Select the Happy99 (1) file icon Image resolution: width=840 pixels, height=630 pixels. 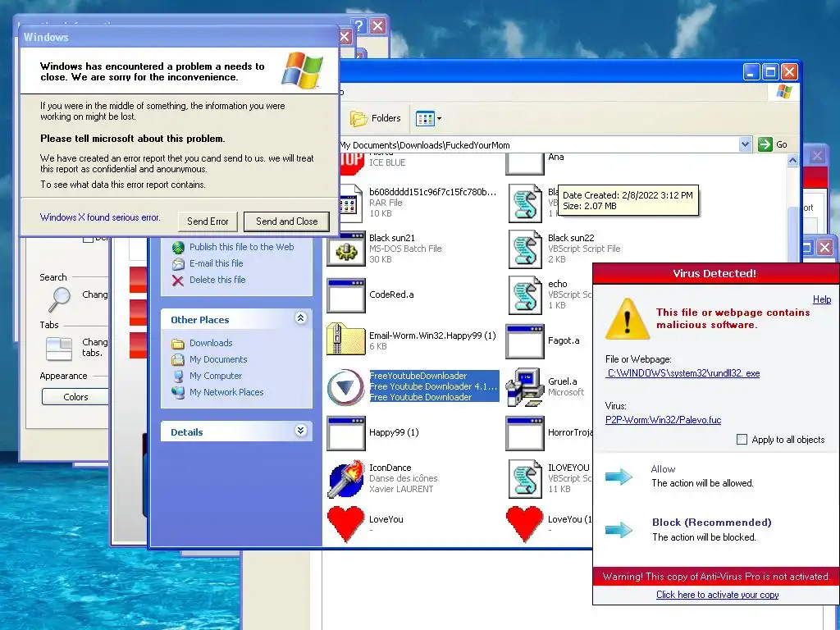tap(346, 433)
